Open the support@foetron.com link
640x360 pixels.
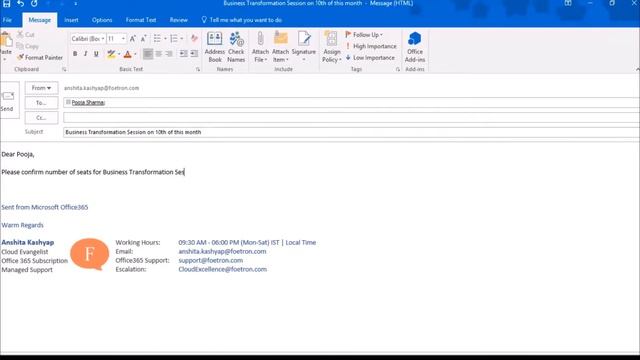click(211, 260)
